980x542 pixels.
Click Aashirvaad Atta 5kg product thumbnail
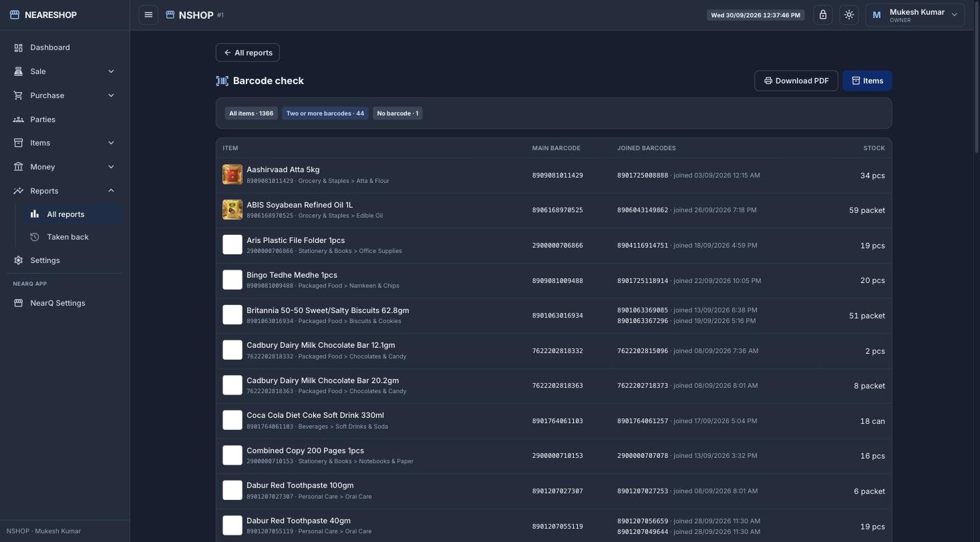click(232, 175)
